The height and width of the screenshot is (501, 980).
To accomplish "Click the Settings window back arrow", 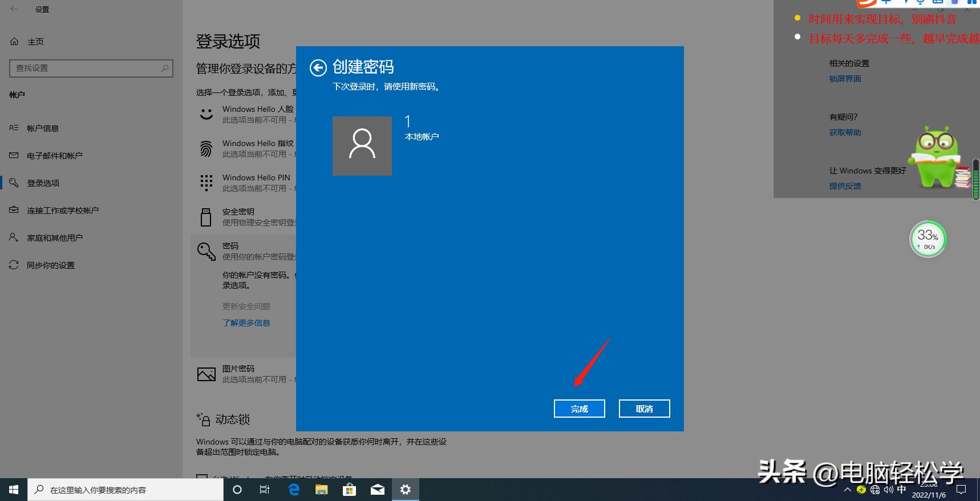I will (x=14, y=9).
